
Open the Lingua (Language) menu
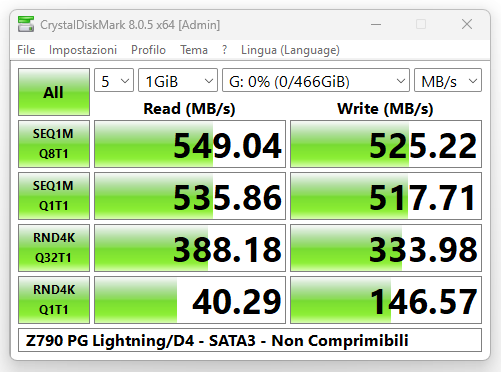tap(290, 50)
